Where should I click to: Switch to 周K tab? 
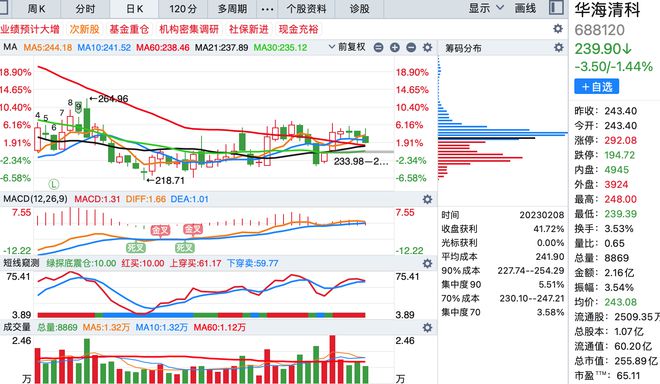[37, 8]
